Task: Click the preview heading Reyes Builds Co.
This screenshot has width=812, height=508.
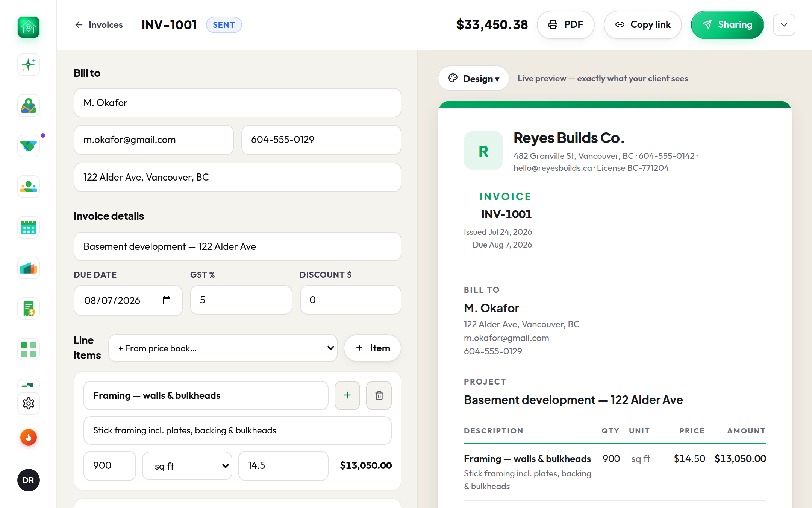Action: 569,138
